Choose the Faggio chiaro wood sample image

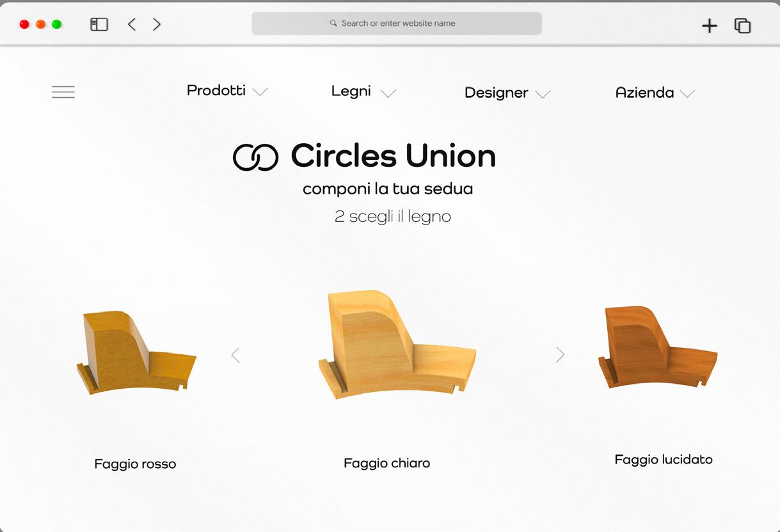tap(397, 345)
